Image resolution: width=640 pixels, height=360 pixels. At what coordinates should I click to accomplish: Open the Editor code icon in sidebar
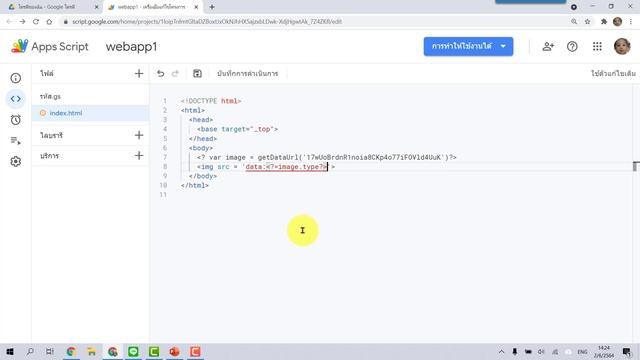(16, 99)
